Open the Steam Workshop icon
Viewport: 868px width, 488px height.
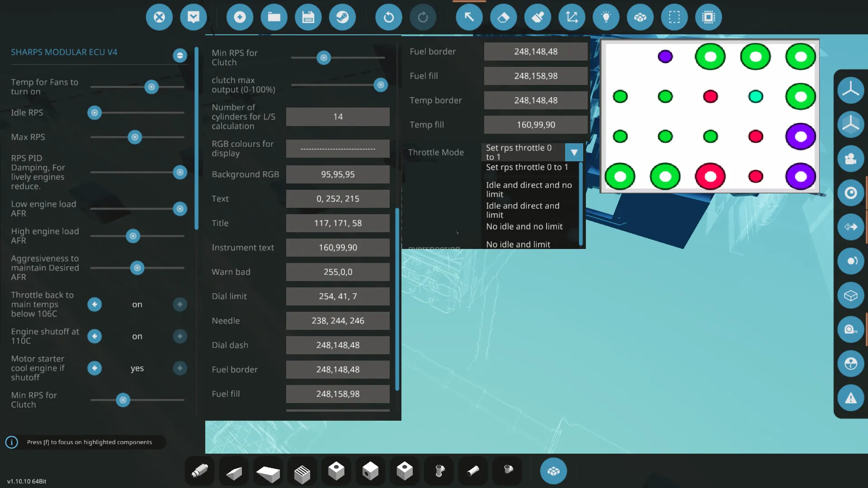tap(342, 17)
